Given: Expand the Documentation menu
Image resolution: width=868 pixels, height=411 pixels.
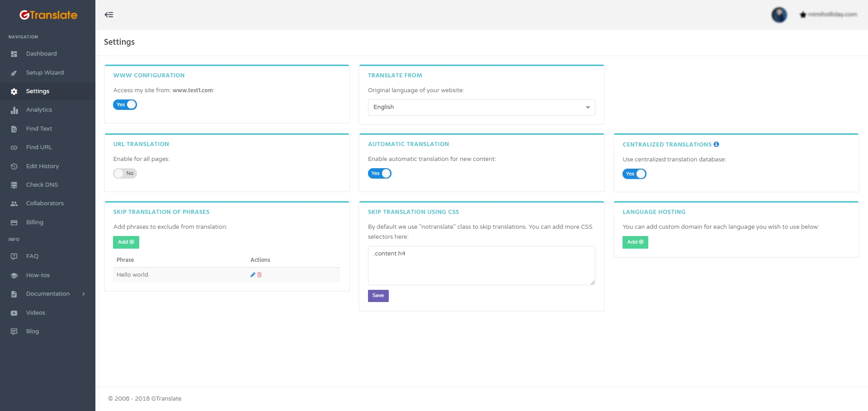Looking at the screenshot, I should (x=48, y=294).
